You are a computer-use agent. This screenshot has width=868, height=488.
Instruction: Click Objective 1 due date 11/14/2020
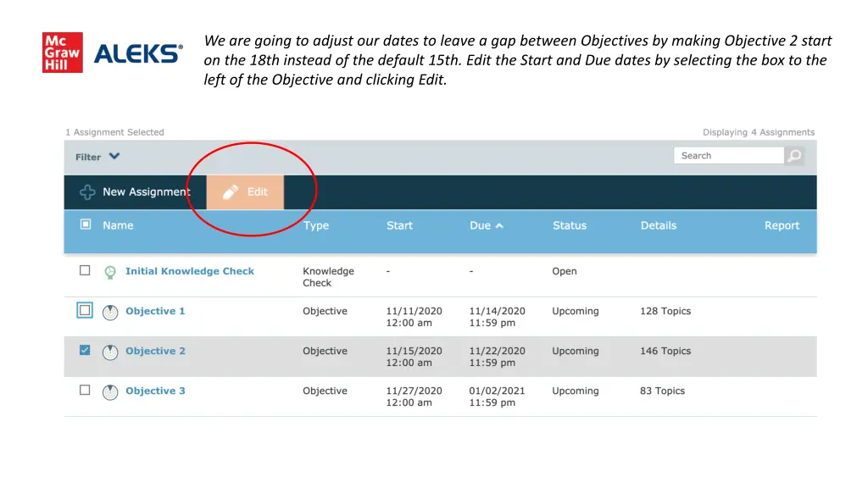497,311
